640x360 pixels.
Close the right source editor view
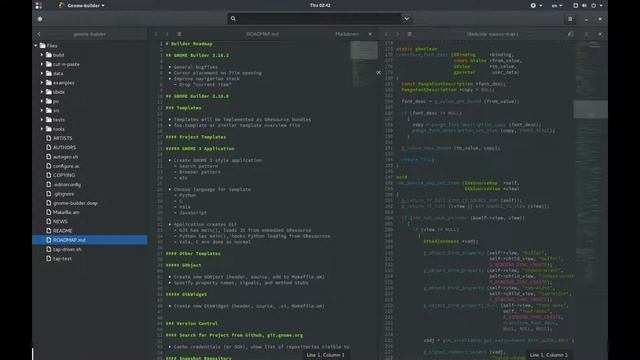[x=600, y=34]
